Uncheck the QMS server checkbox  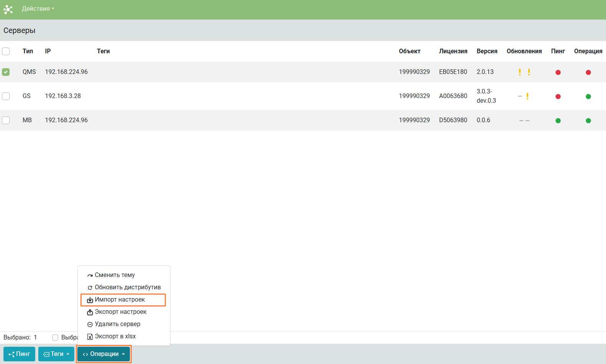pos(6,72)
